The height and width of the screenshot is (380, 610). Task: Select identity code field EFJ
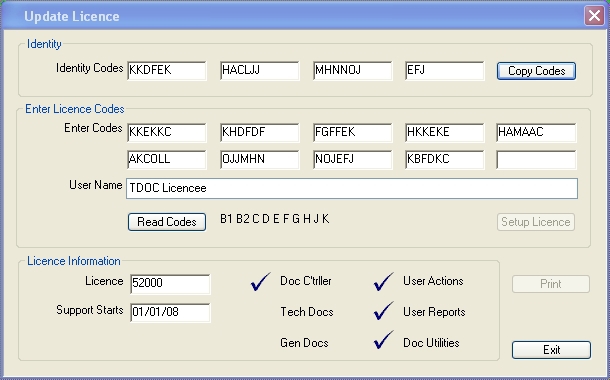coord(445,70)
